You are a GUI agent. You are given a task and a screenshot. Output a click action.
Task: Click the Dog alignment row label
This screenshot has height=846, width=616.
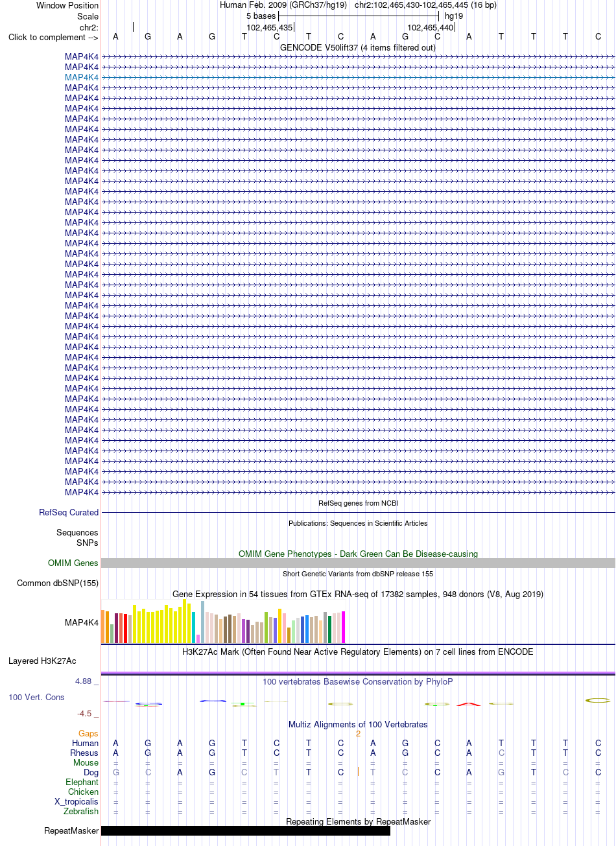91,772
